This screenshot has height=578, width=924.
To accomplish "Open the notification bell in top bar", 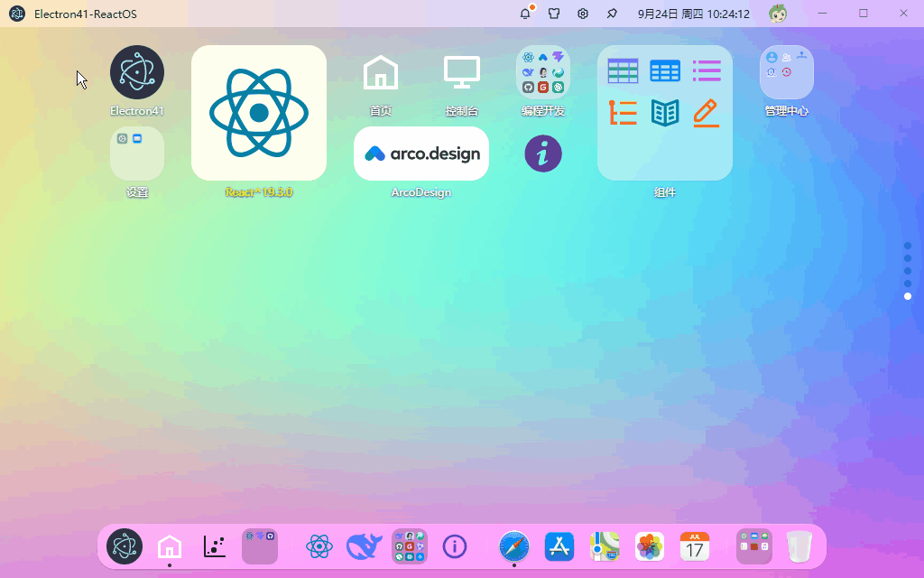I will pyautogui.click(x=525, y=13).
